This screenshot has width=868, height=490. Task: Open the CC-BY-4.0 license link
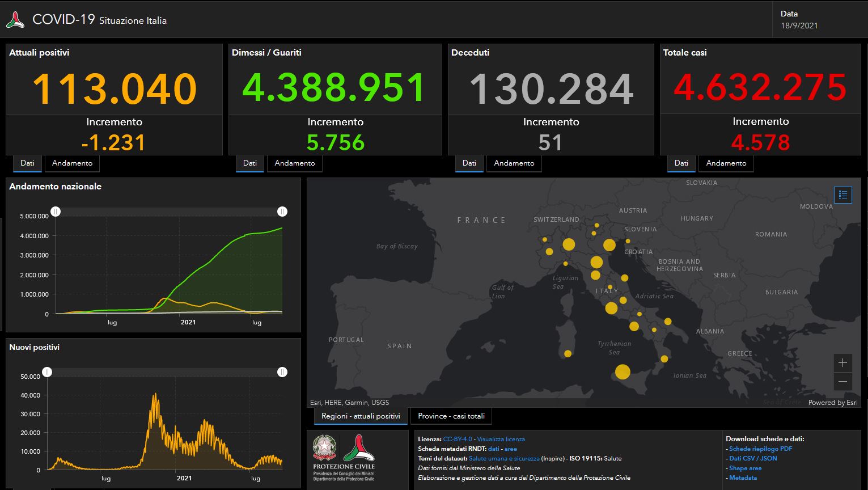(457, 439)
